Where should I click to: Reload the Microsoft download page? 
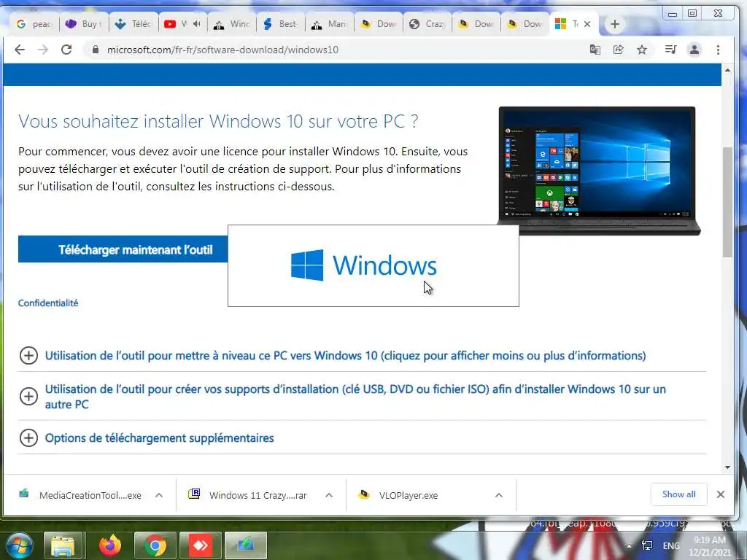[x=66, y=50]
